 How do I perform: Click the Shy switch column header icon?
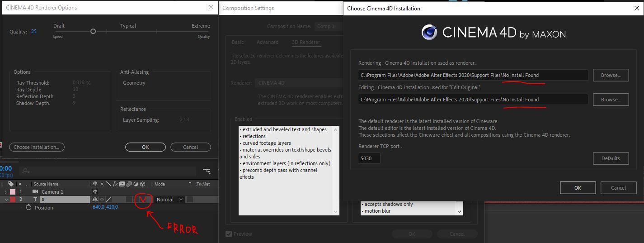(x=95, y=184)
